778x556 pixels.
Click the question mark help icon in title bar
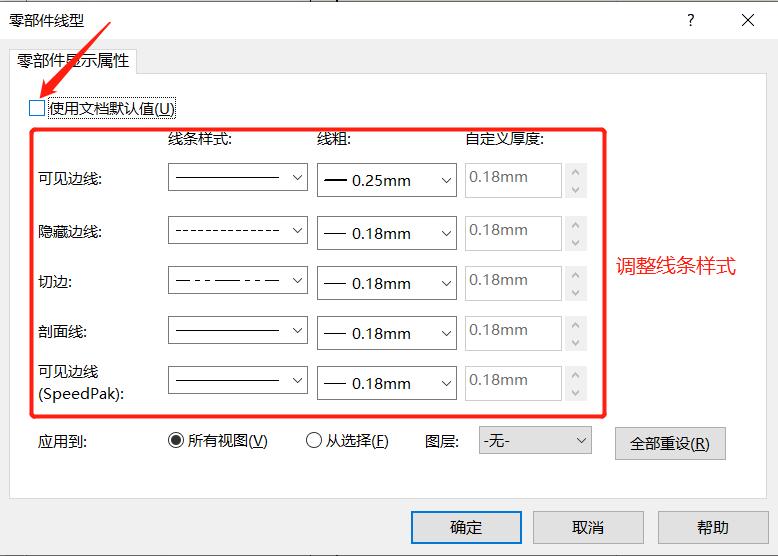[x=691, y=20]
